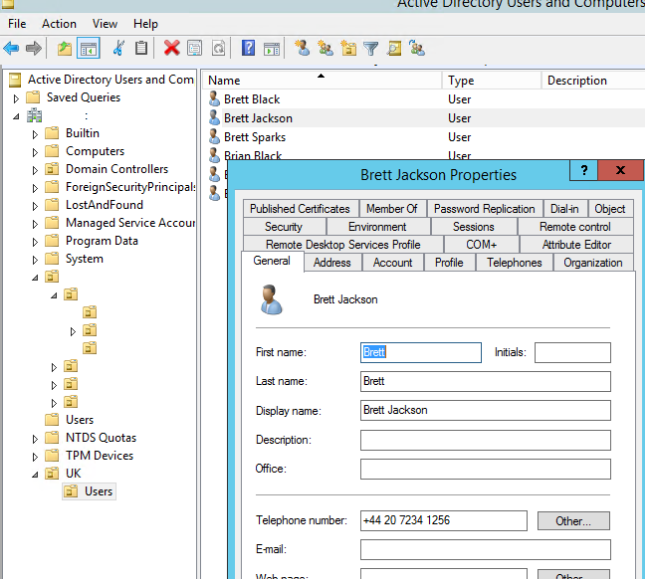Create new organizational unit via toolbar icon
This screenshot has height=585, width=645.
[348, 49]
